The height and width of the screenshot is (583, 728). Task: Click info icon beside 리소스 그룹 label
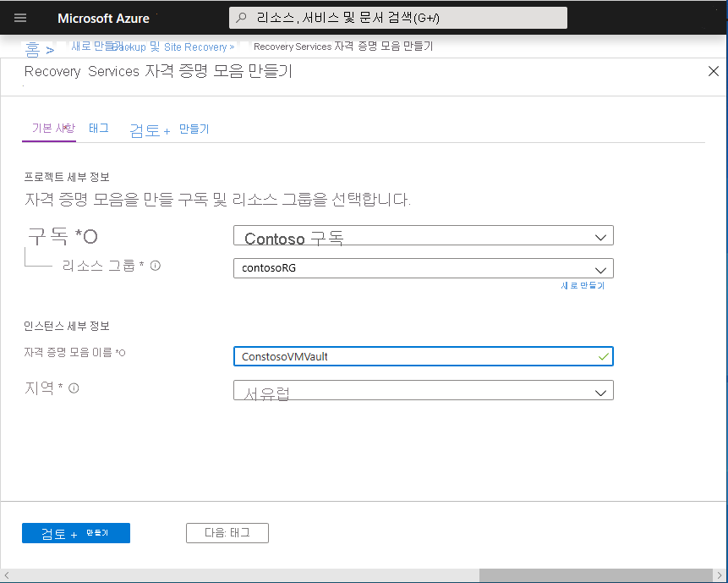(x=156, y=266)
